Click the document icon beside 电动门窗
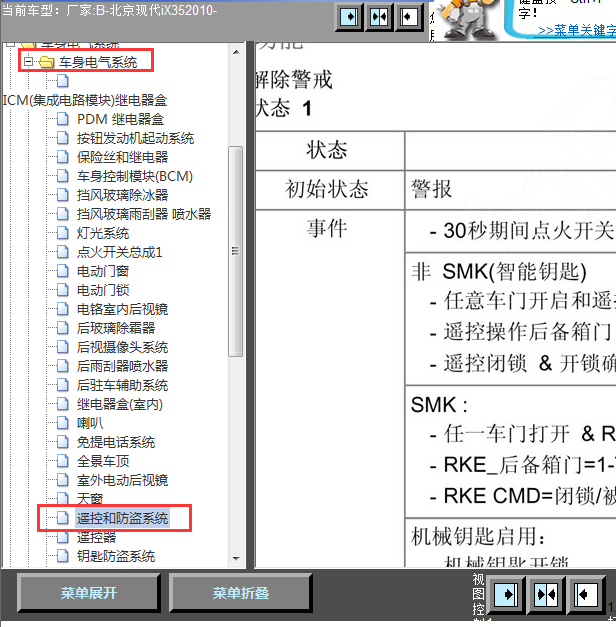Viewport: 616px width, 627px height. (62, 271)
